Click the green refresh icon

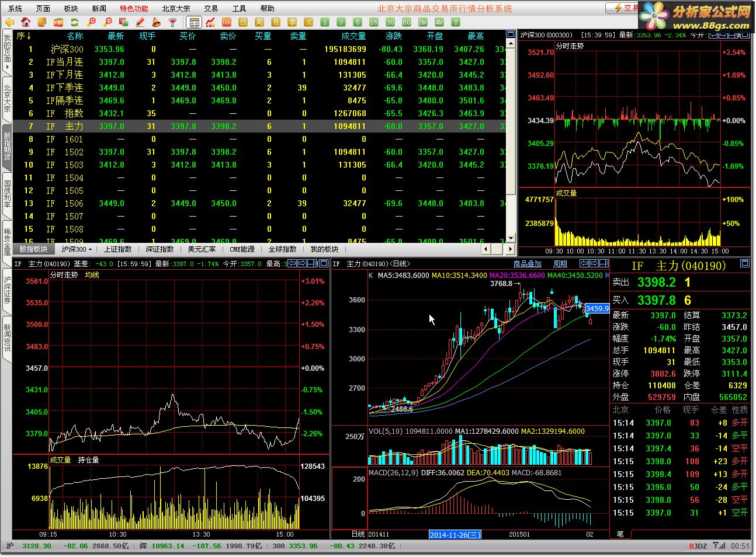coord(75,22)
